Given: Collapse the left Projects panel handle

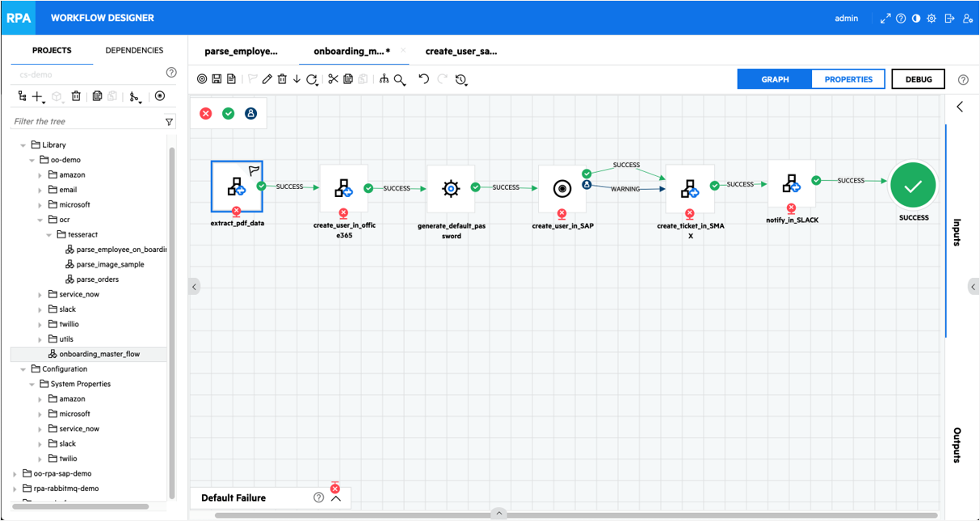Looking at the screenshot, I should pos(194,287).
